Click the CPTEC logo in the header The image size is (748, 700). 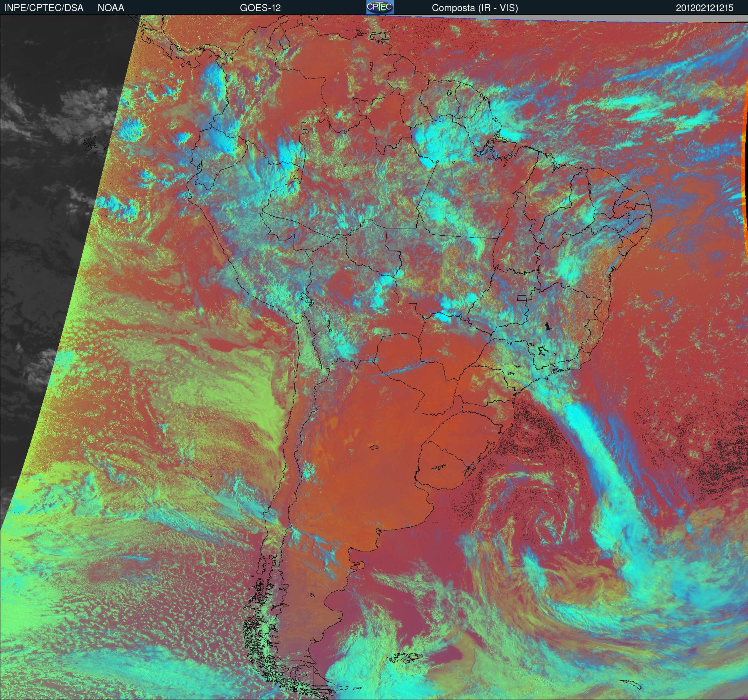click(x=380, y=7)
